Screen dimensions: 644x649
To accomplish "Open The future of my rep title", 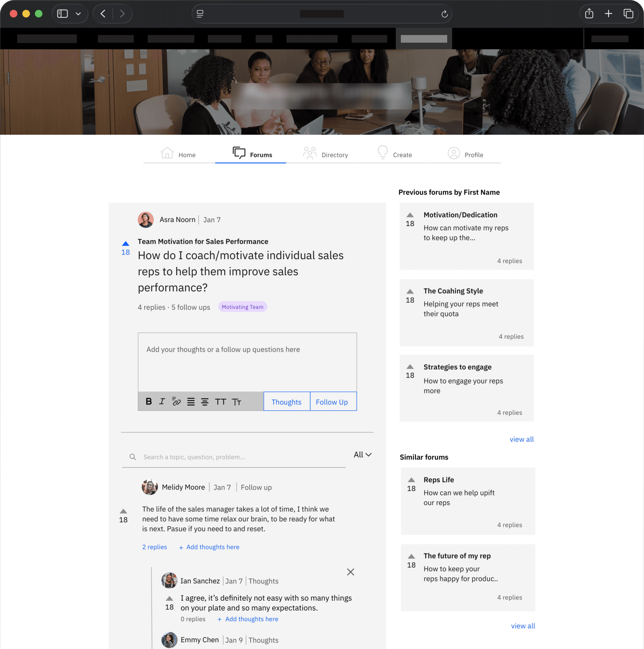I will click(457, 556).
